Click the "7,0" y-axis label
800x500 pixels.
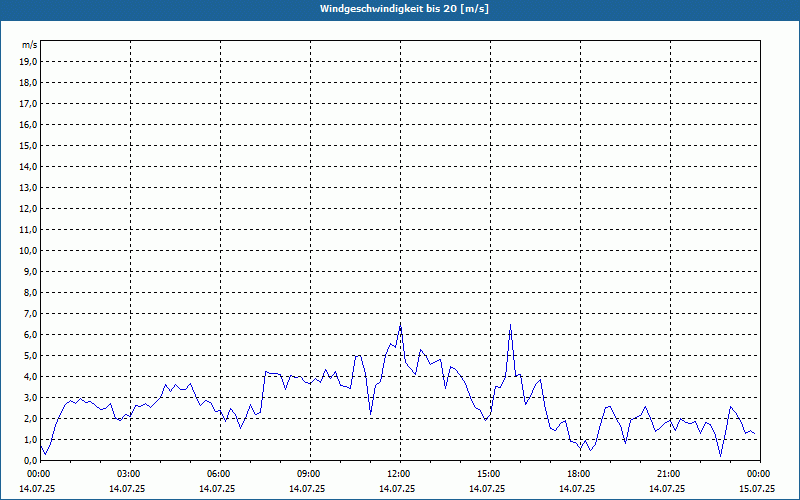(31, 313)
